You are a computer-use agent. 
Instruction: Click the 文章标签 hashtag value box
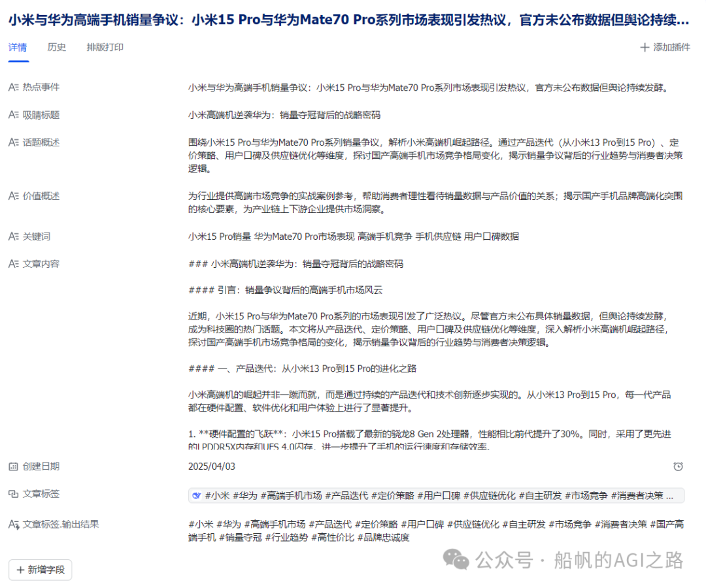coord(436,496)
